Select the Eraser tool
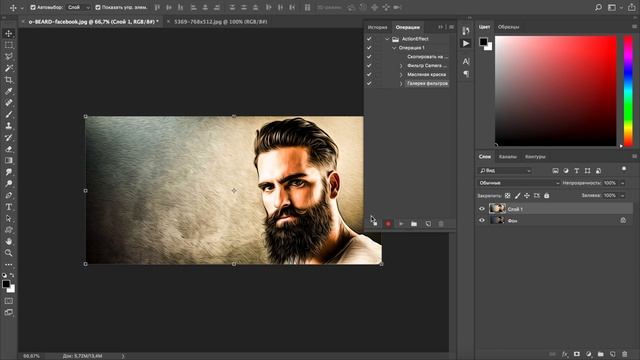This screenshot has width=640, height=360. pos(9,149)
